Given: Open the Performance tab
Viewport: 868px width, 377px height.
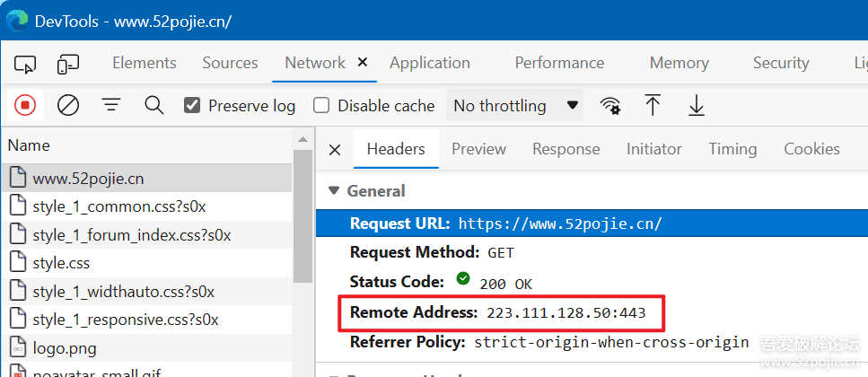Looking at the screenshot, I should pos(559,63).
